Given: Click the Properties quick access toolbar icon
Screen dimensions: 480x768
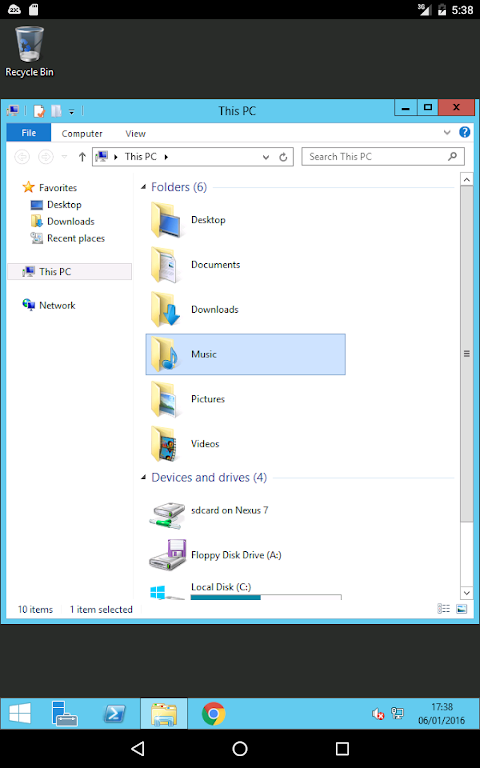Looking at the screenshot, I should pos(39,111).
